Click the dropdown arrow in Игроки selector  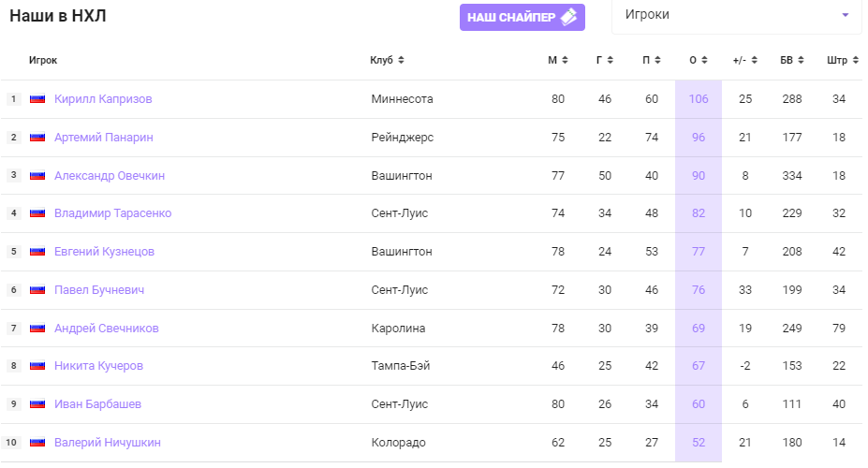pos(845,15)
